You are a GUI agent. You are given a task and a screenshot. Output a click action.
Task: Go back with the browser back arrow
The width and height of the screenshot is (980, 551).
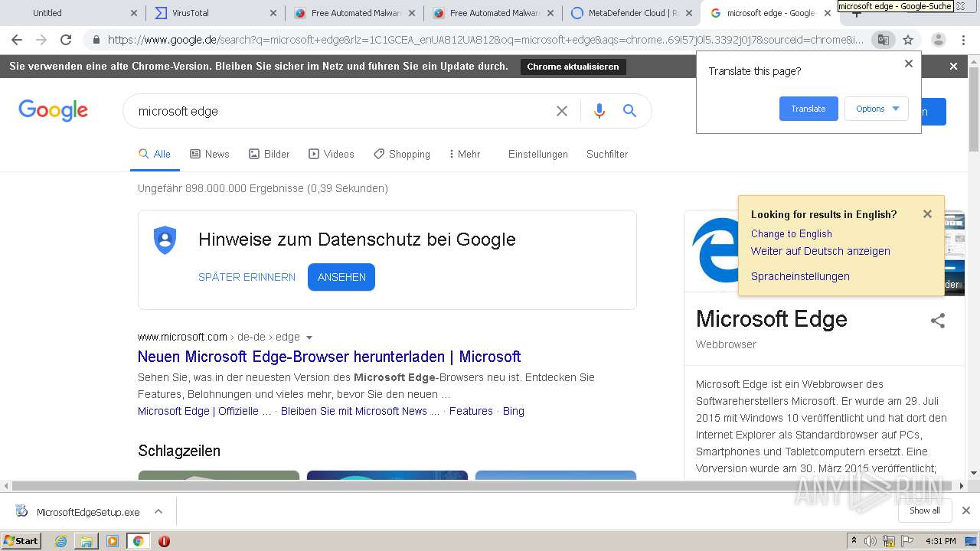tap(17, 40)
